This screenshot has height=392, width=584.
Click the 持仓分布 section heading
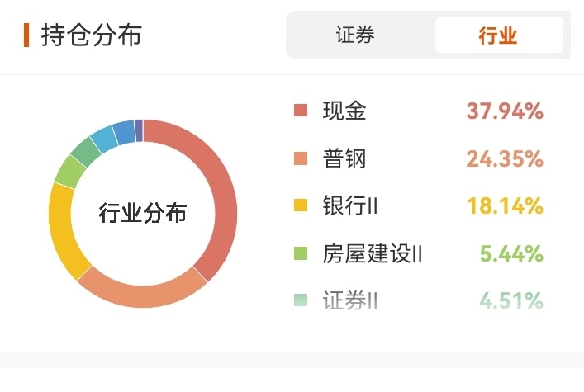[x=91, y=35]
